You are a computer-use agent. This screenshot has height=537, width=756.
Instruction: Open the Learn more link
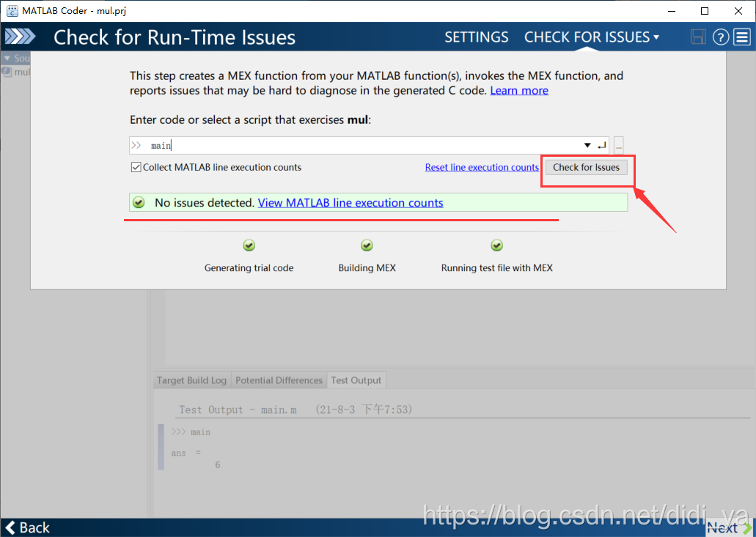click(x=519, y=91)
